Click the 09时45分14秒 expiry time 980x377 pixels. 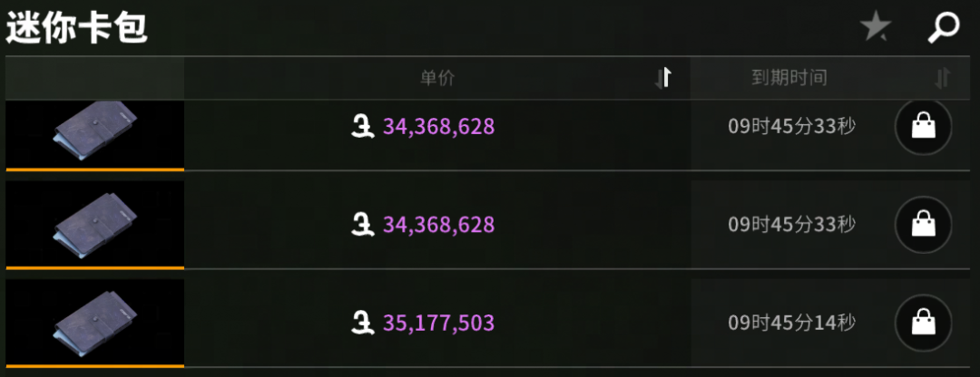tap(791, 323)
